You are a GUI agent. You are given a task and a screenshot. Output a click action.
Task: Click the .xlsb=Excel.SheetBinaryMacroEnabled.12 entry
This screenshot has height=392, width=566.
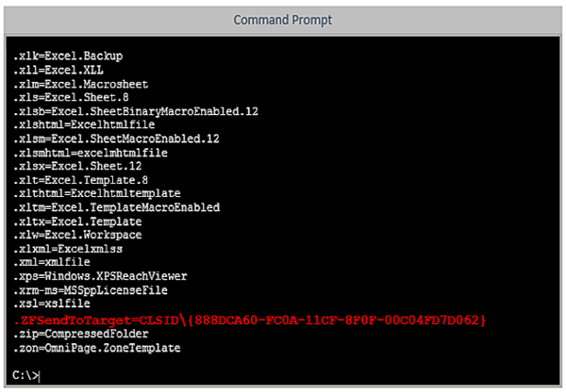click(136, 111)
